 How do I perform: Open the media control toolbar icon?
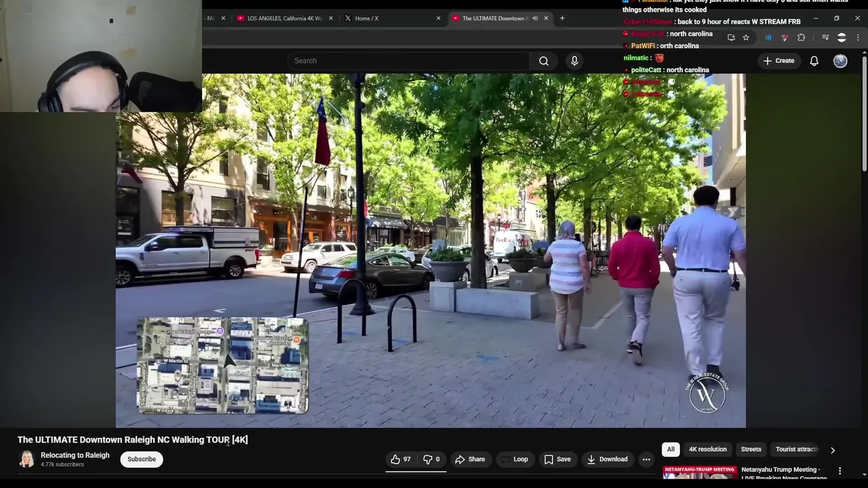[x=825, y=37]
